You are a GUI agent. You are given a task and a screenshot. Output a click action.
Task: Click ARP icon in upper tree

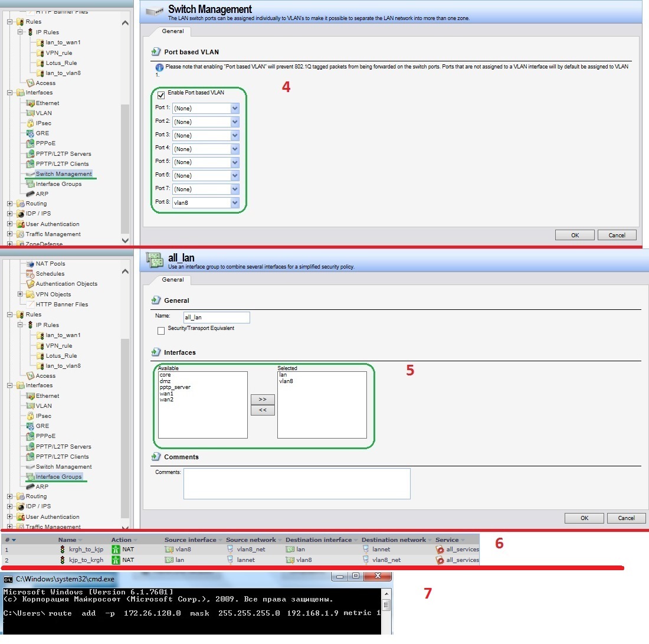[x=30, y=194]
